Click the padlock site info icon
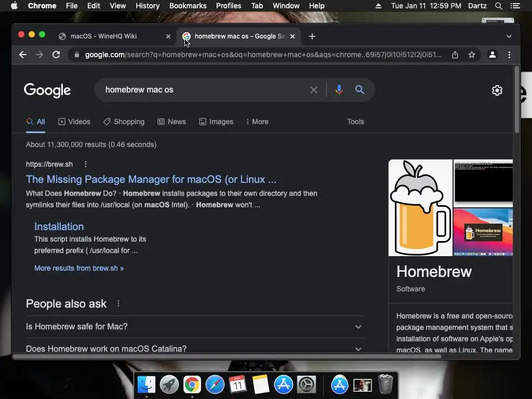 coord(77,55)
